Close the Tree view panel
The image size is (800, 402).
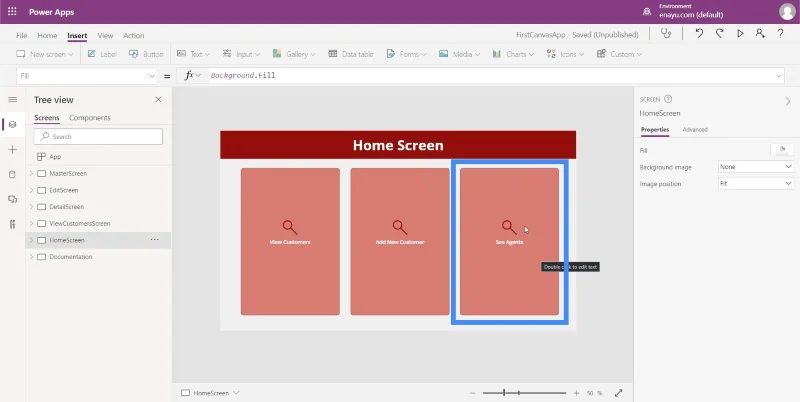158,99
